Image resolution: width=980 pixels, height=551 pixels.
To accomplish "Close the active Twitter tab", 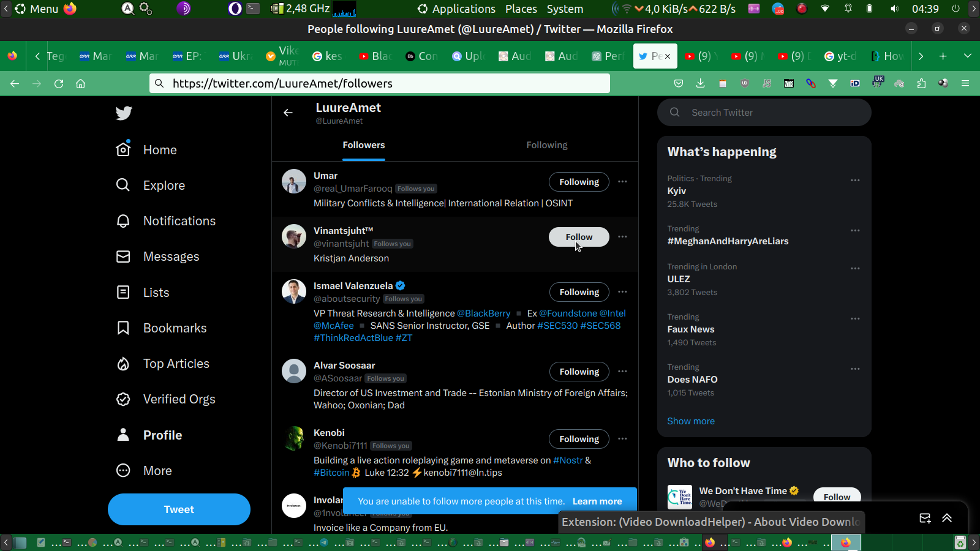I will point(668,56).
